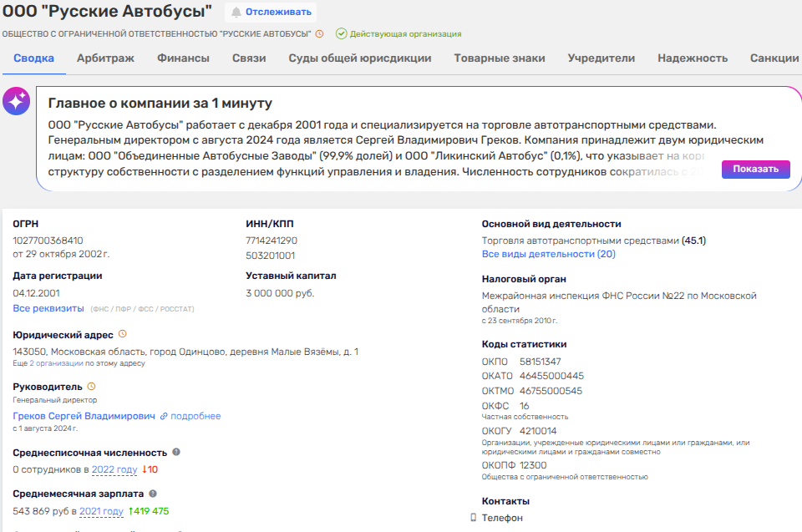The width and height of the screenshot is (802, 532).
Task: Switch to the Арбитраж tab
Action: click(x=105, y=58)
